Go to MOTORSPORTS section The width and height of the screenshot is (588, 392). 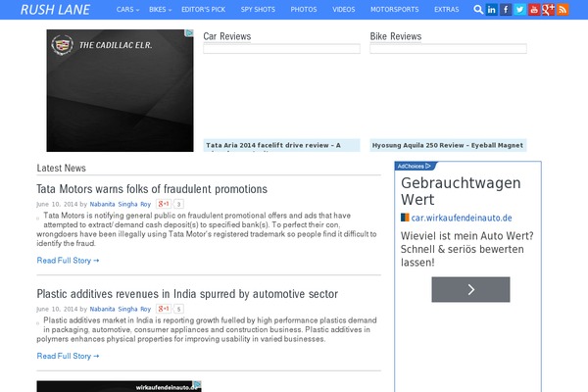(x=395, y=10)
